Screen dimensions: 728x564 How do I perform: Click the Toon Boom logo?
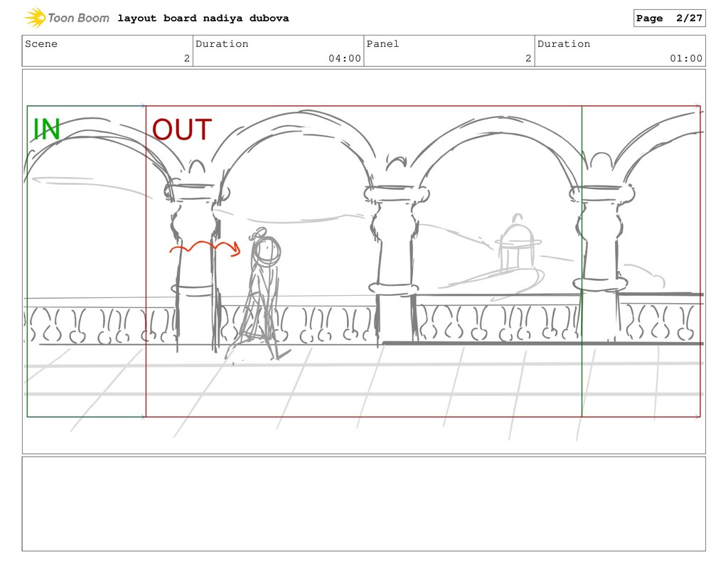click(67, 18)
